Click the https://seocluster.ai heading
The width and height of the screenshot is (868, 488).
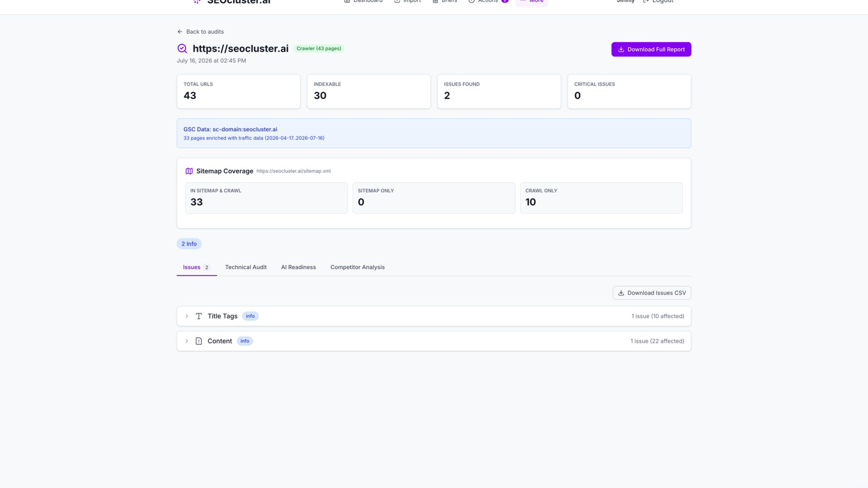[x=240, y=49]
